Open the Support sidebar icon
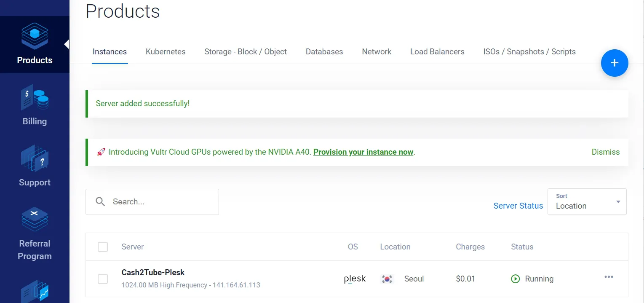The height and width of the screenshot is (303, 644). click(35, 158)
